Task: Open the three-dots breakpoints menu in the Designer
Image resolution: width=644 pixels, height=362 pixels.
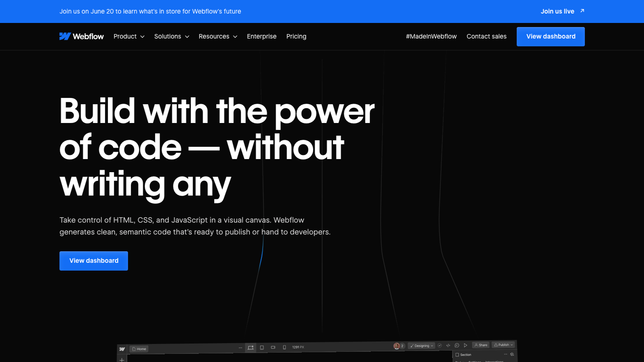Action: click(x=241, y=348)
